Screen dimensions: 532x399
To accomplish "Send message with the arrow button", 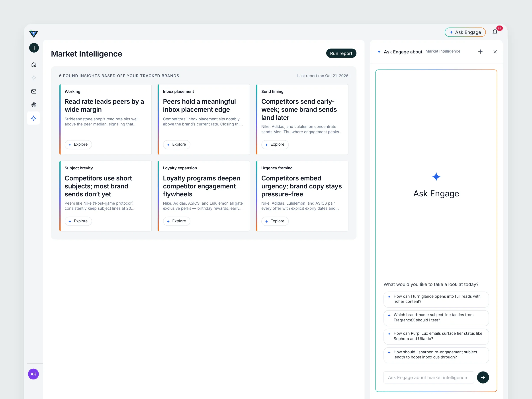I will click(x=483, y=377).
